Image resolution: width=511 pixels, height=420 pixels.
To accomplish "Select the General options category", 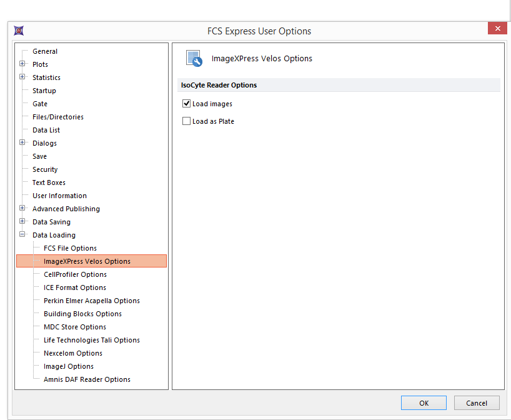I will point(45,51).
